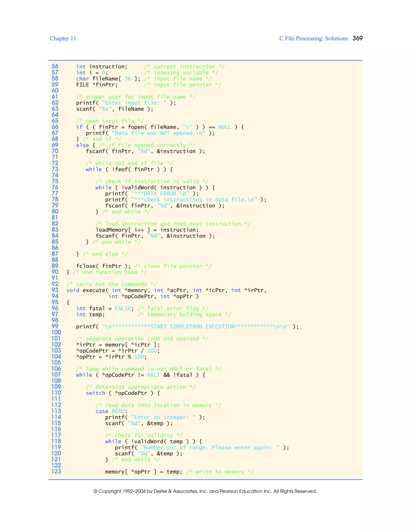Click the 'Number out of range' printf line
Viewport: 411px width, 532px height.
(202, 447)
